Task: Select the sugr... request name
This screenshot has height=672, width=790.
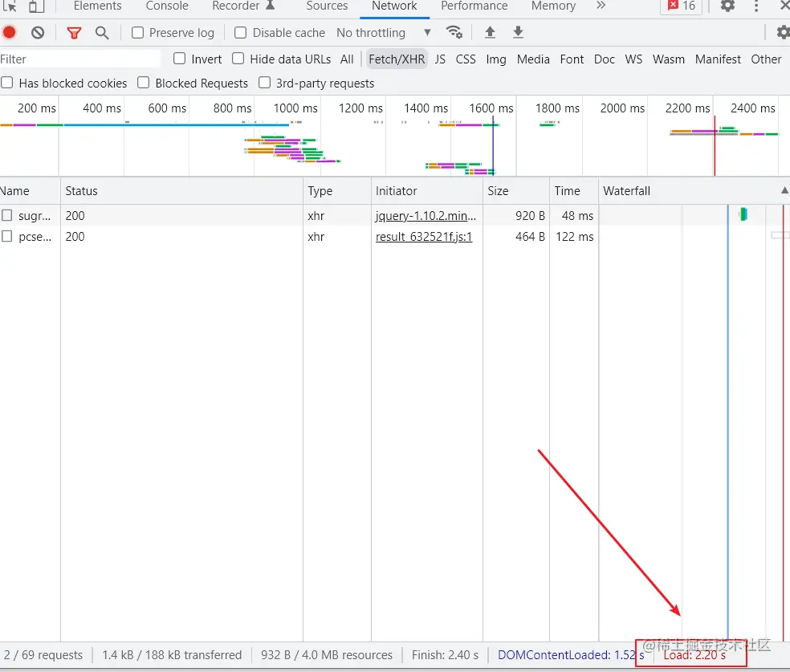Action: click(35, 216)
